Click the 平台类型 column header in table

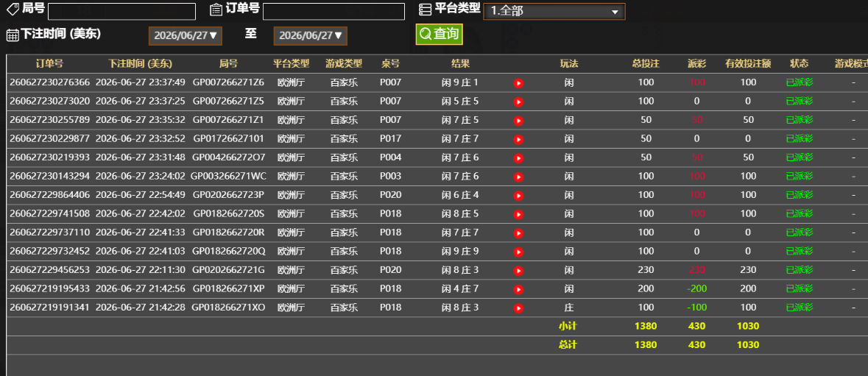[292, 63]
